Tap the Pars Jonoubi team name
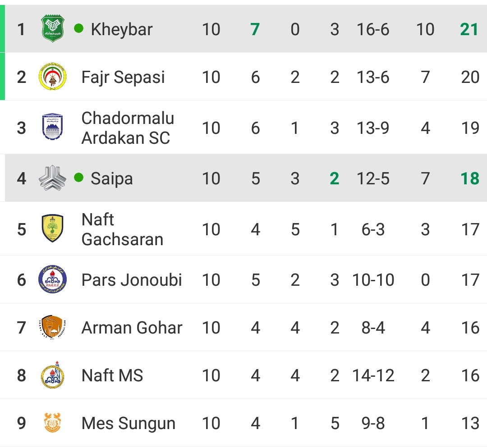This screenshot has width=487, height=448. [x=132, y=280]
